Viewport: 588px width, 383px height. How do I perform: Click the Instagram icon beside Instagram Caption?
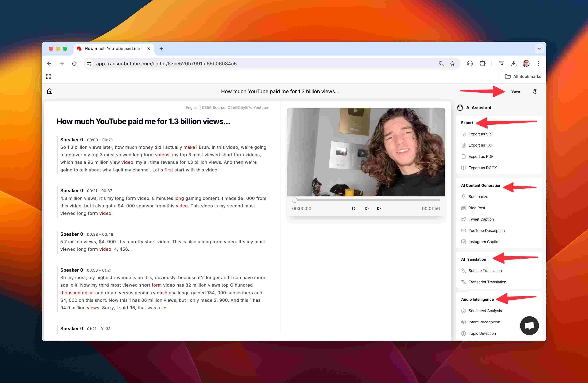(x=464, y=242)
